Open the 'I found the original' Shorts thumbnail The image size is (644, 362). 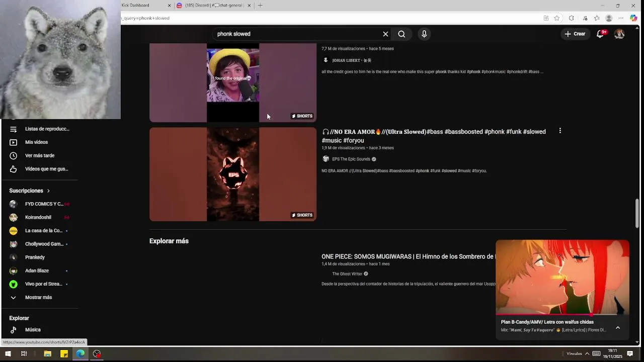tap(233, 82)
